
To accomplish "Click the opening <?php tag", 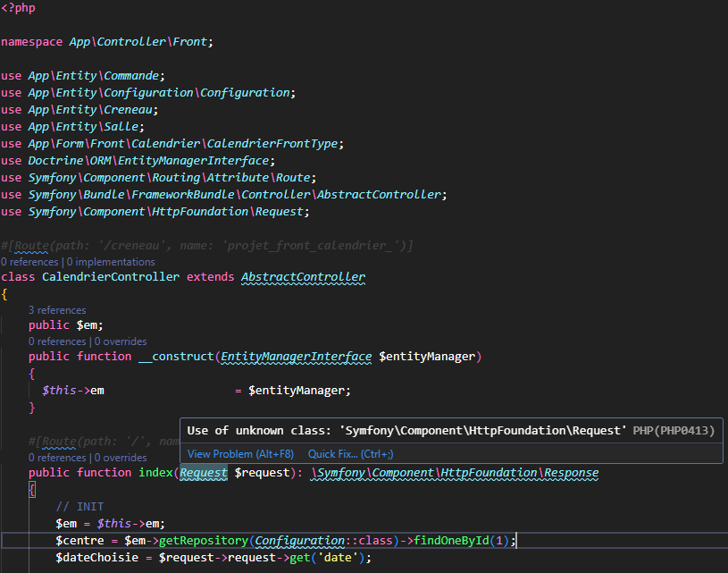I will (18, 8).
